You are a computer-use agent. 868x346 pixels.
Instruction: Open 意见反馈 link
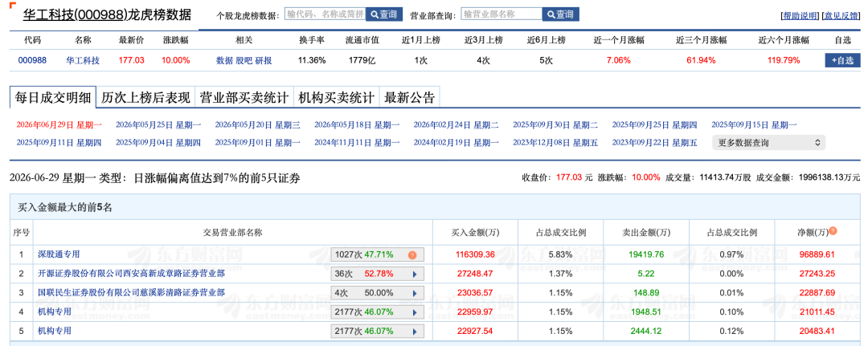click(841, 16)
